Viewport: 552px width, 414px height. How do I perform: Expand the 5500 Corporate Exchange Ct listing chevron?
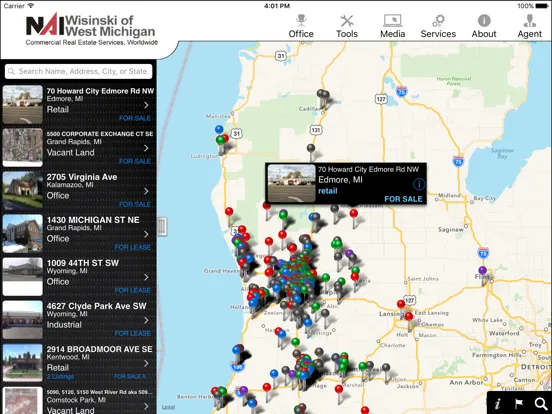(146, 148)
